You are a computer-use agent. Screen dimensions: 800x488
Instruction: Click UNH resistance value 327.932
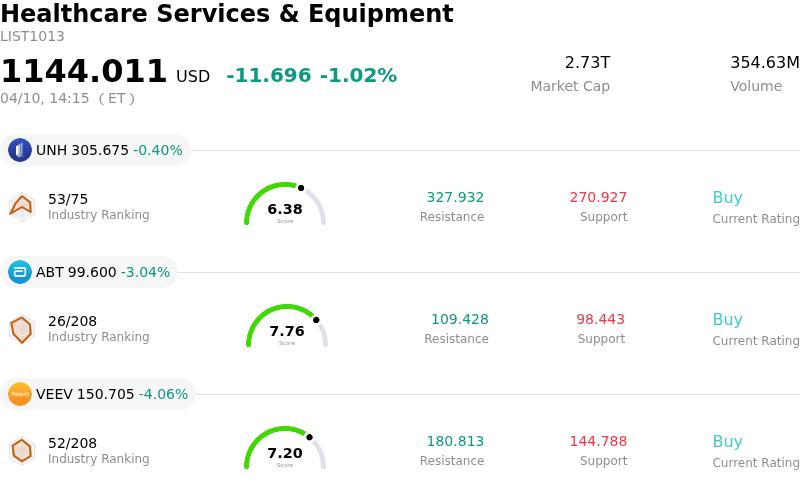pyautogui.click(x=455, y=198)
